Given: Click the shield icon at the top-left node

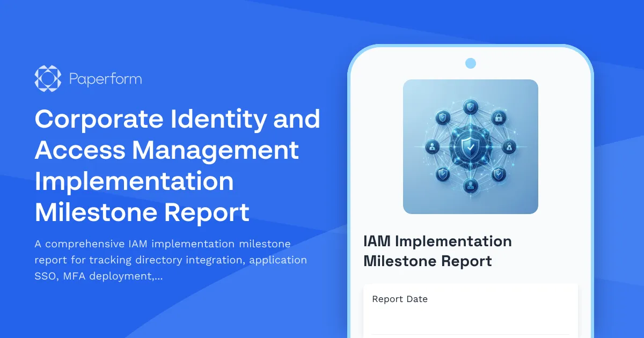Looking at the screenshot, I should tap(442, 117).
